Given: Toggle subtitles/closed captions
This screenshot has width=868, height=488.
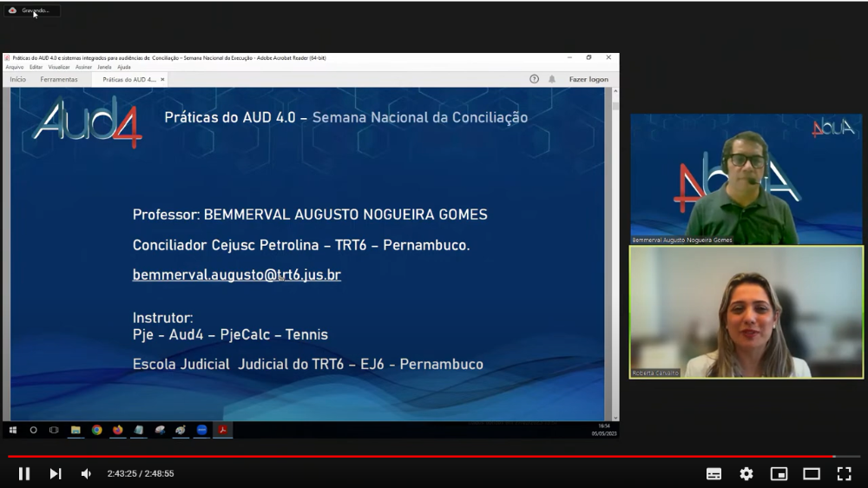Looking at the screenshot, I should 713,473.
